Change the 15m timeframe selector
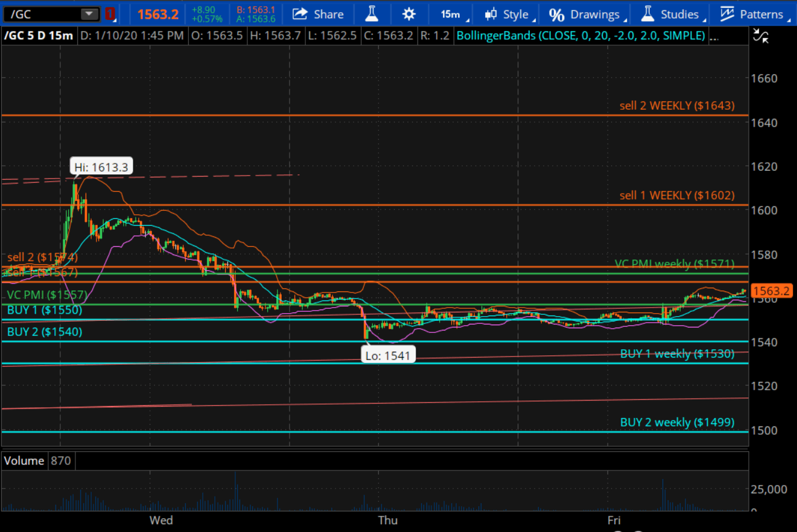The image size is (797, 532). point(450,14)
